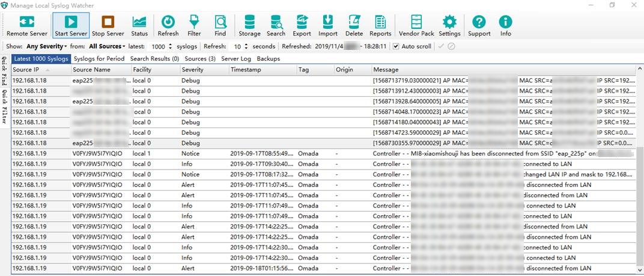This screenshot has width=644, height=276.
Task: Open the Filter tool
Action: click(x=194, y=25)
